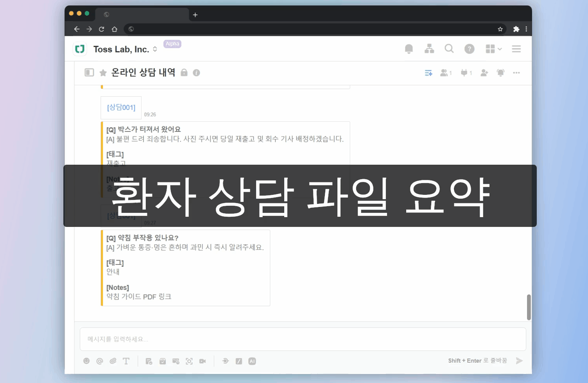Click the [상담001] link at 09:26
Image resolution: width=588 pixels, height=383 pixels.
[x=121, y=108]
